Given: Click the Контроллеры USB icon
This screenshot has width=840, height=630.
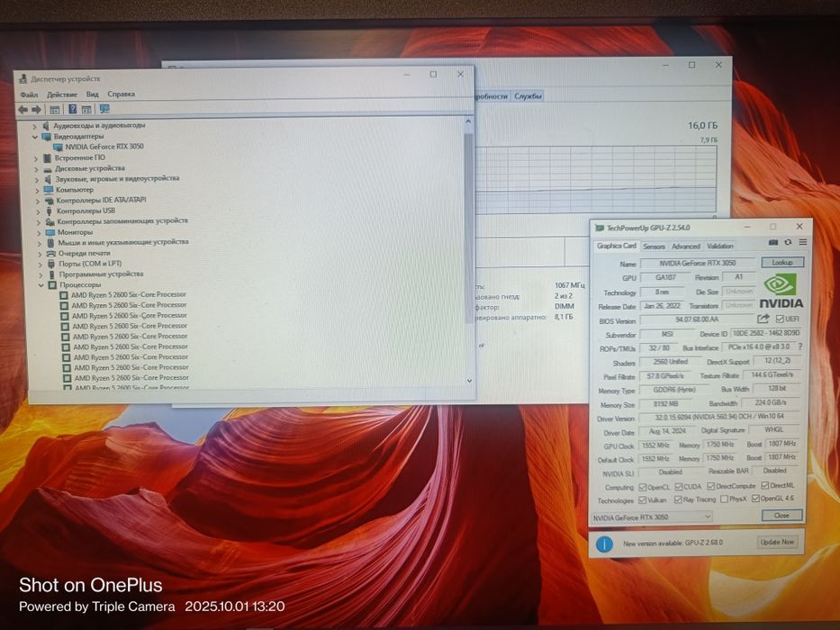Looking at the screenshot, I should 50,211.
